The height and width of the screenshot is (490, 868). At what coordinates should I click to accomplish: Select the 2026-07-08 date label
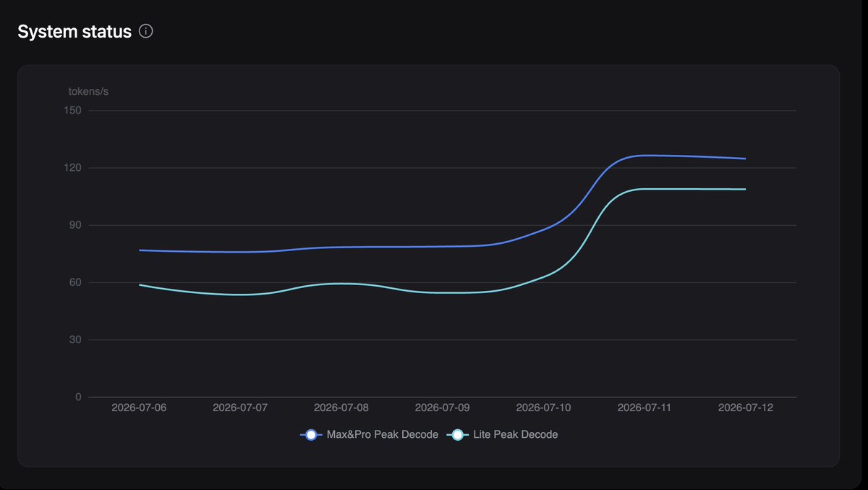click(341, 407)
